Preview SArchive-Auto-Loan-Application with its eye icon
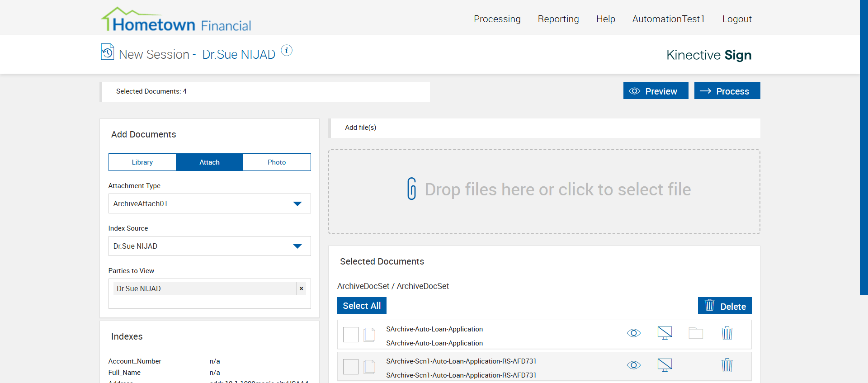 tap(634, 333)
